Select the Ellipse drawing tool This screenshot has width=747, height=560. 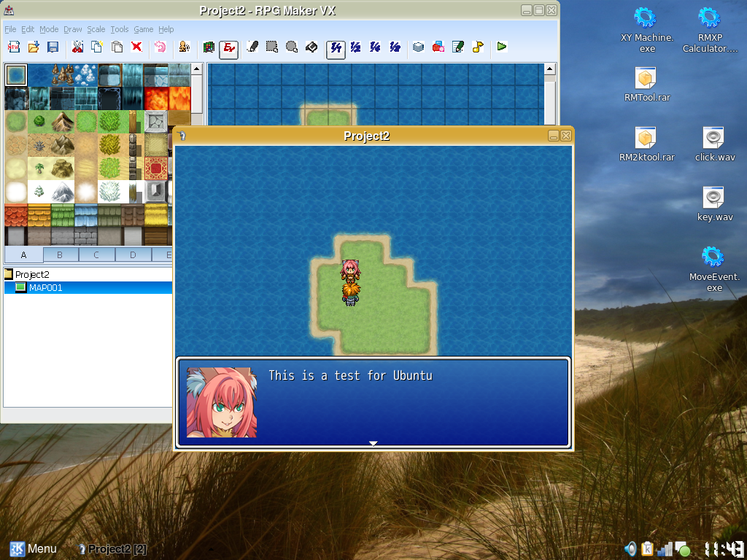tap(292, 47)
